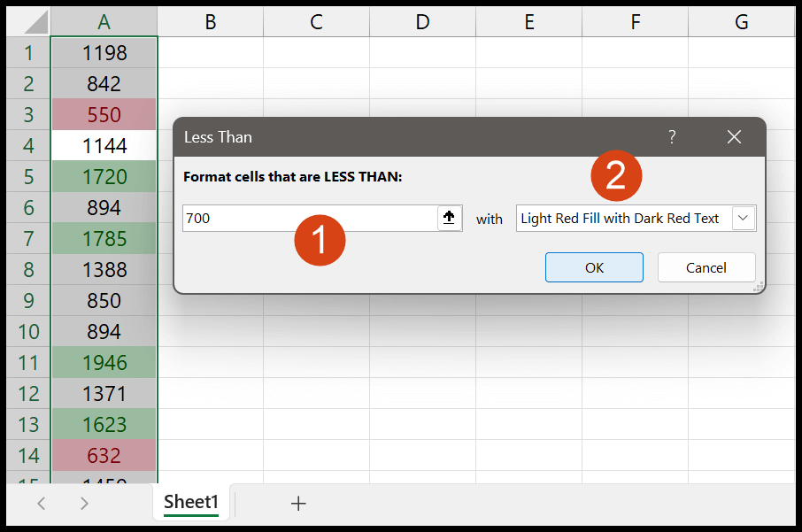Image resolution: width=802 pixels, height=532 pixels.
Task: Click red-filled cell containing 550
Action: pyautogui.click(x=104, y=114)
